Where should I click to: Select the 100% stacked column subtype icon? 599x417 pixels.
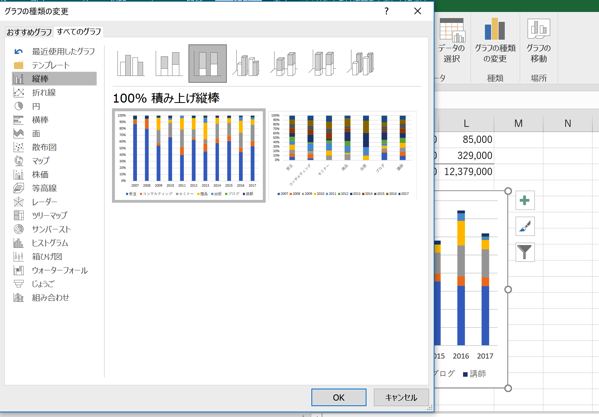[207, 64]
